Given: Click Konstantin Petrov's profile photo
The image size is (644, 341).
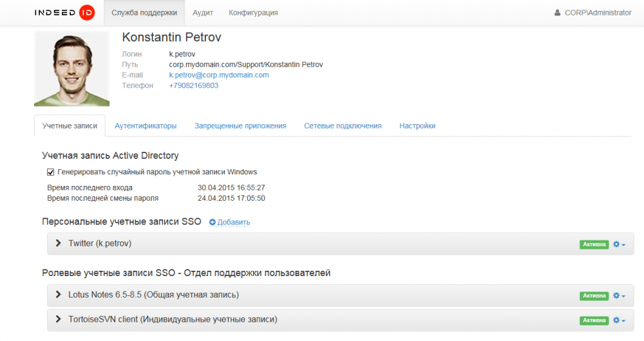Looking at the screenshot, I should click(71, 69).
